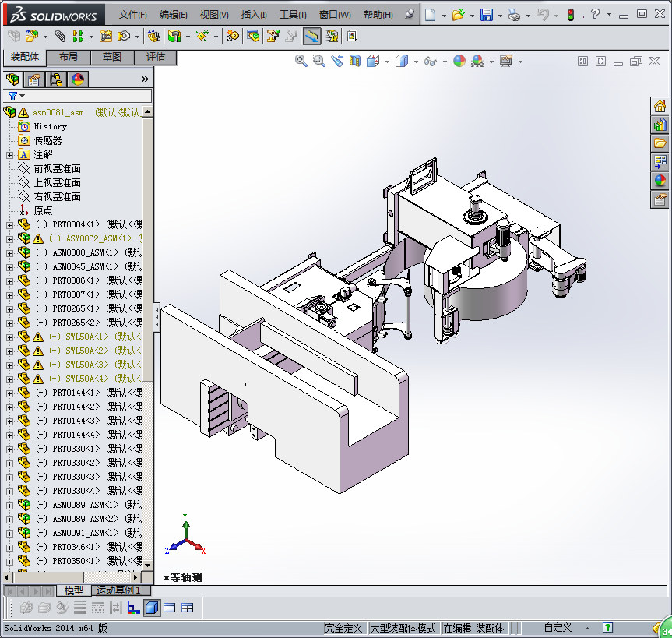
Task: Click the Mate paperclip icon
Action: (60, 36)
